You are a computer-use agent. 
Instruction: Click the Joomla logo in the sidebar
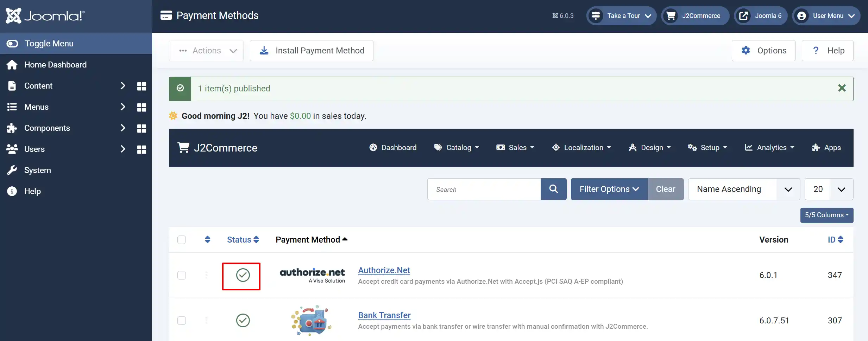point(45,16)
